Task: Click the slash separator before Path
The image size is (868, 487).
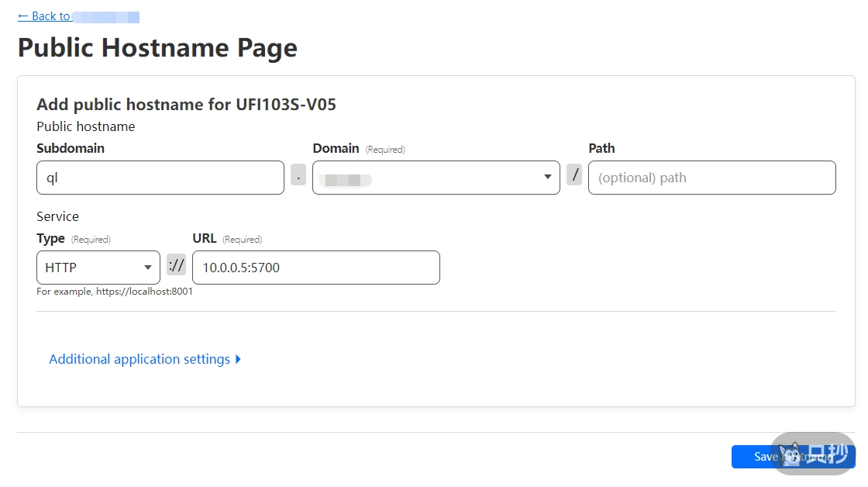Action: point(574,175)
